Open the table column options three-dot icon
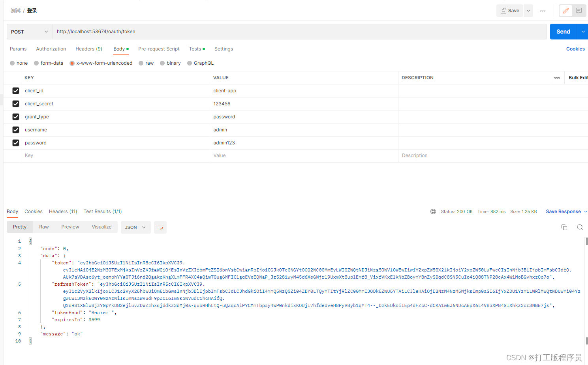Viewport: 588px width, 365px height. (x=557, y=78)
